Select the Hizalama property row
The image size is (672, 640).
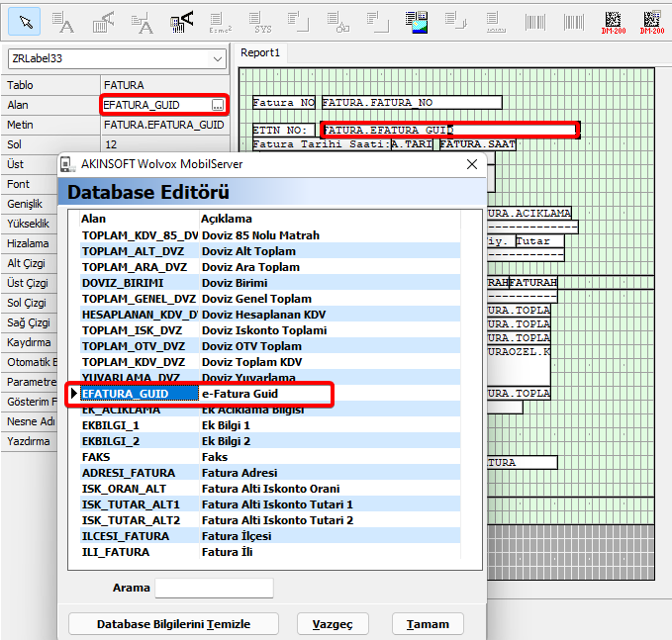pos(29,243)
